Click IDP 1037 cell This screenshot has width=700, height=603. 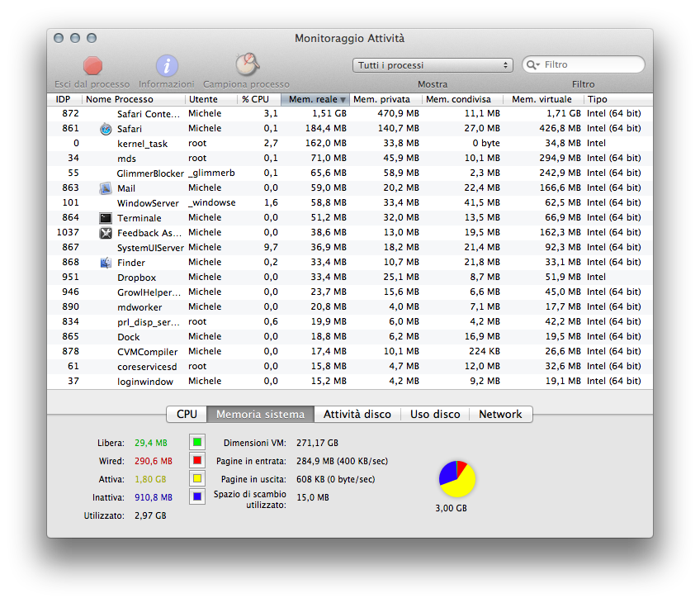(68, 232)
